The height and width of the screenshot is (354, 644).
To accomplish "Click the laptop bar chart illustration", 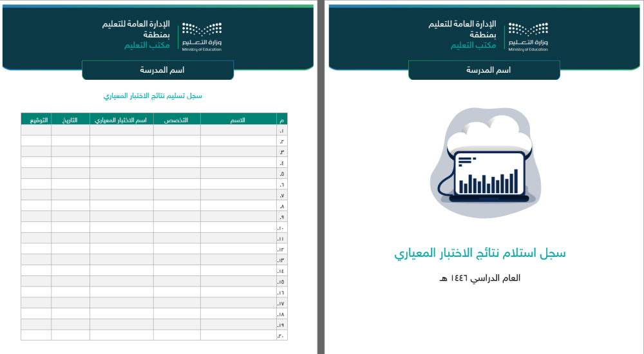I will [x=488, y=175].
